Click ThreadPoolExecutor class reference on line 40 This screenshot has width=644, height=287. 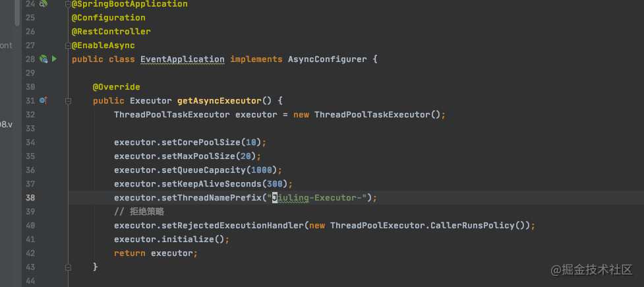coord(378,226)
